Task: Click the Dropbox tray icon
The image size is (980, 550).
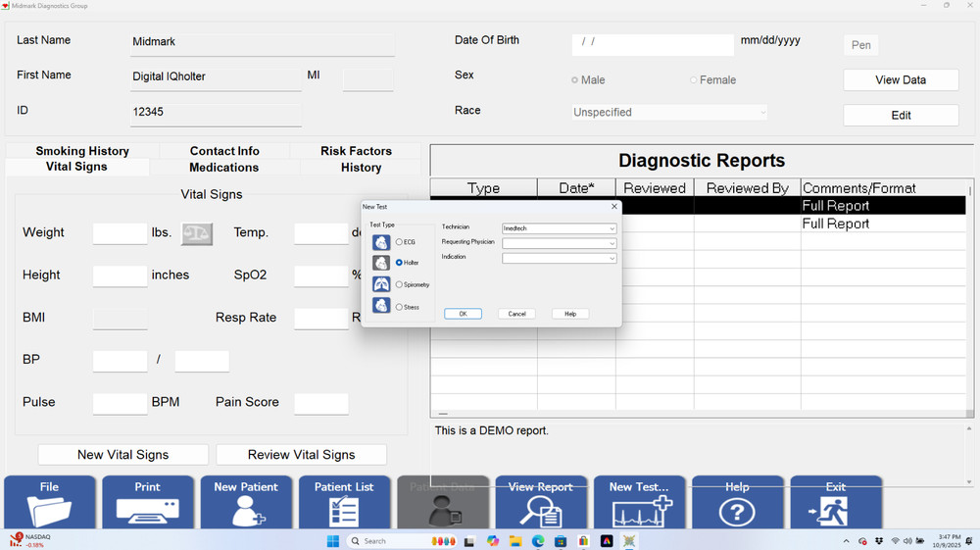Action: (x=879, y=541)
